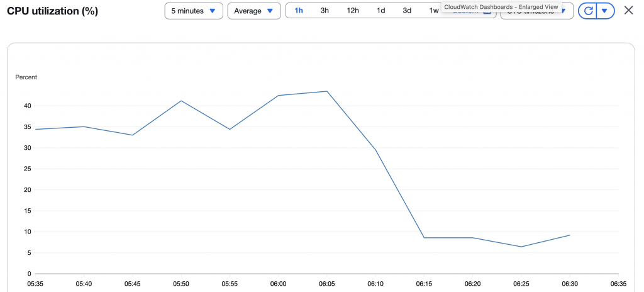Click the graph line at 05:50
644x292 pixels.
point(181,101)
